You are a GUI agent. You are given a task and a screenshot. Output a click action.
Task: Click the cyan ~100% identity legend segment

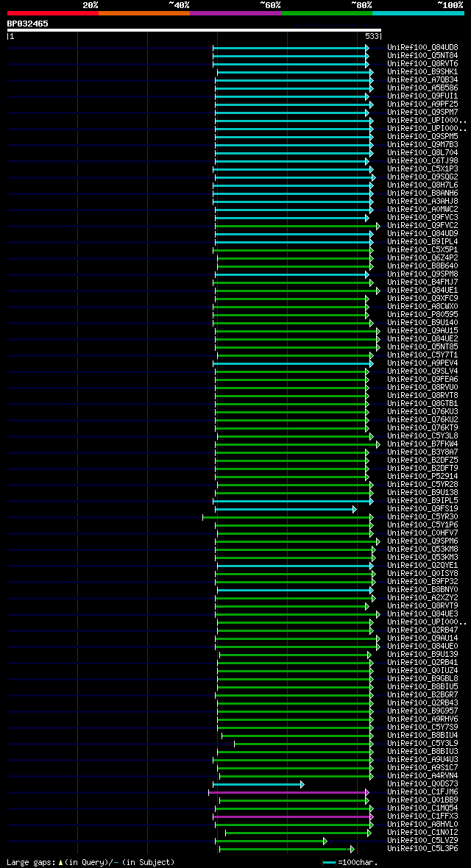(418, 13)
